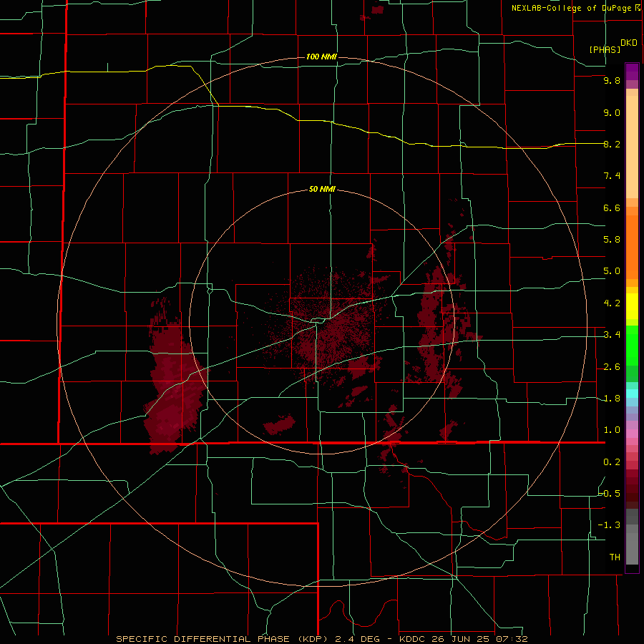
Task: Click the 7.4 scale value
Action: tap(612, 176)
